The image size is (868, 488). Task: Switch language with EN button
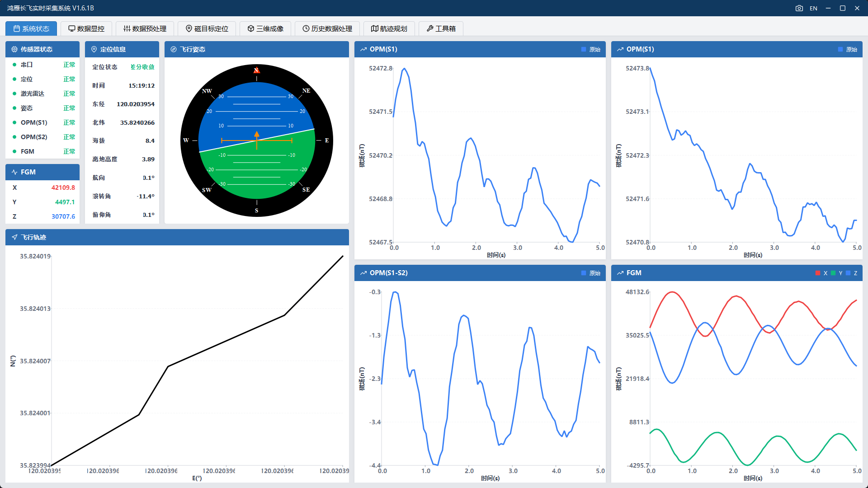[813, 8]
